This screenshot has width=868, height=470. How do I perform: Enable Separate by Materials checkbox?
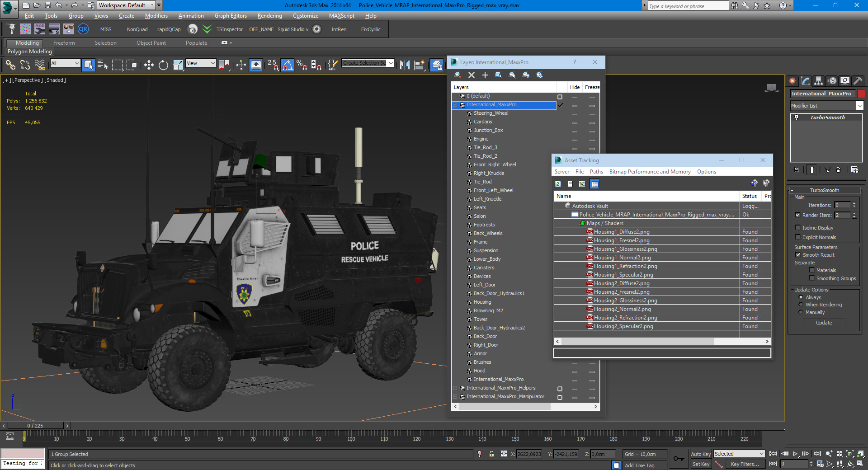(x=811, y=270)
